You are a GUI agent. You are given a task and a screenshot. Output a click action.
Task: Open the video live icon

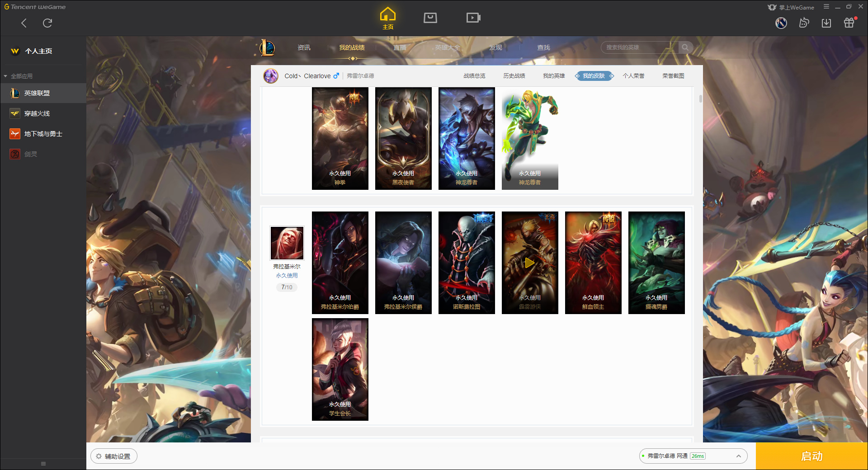click(x=473, y=18)
